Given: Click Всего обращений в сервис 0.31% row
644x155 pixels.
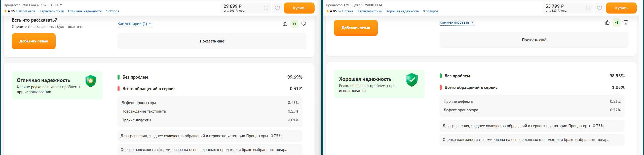Looking at the screenshot, I should click(x=210, y=89).
